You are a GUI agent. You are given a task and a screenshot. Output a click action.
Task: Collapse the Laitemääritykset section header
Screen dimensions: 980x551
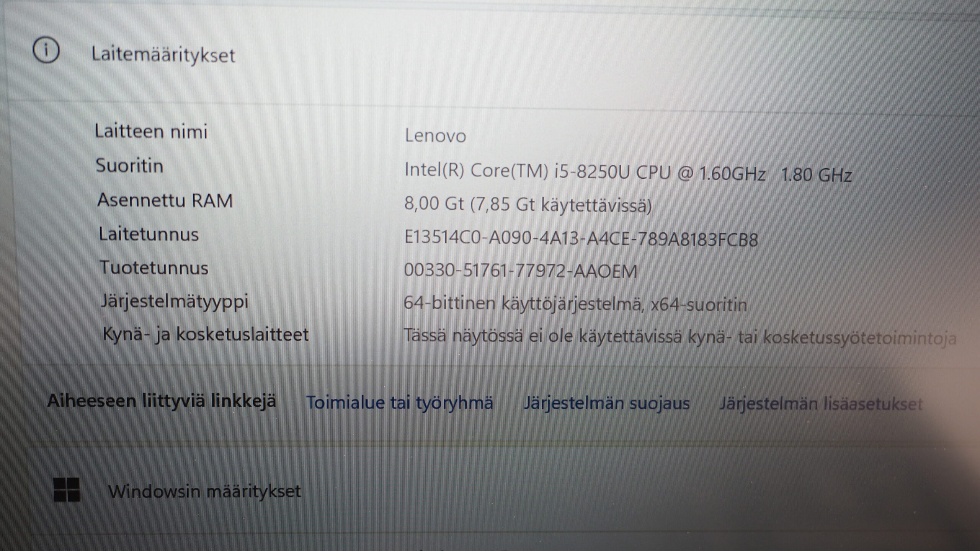(163, 55)
